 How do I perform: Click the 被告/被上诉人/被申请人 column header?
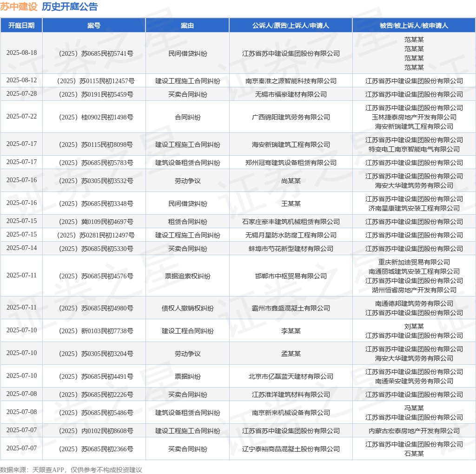tap(414, 26)
